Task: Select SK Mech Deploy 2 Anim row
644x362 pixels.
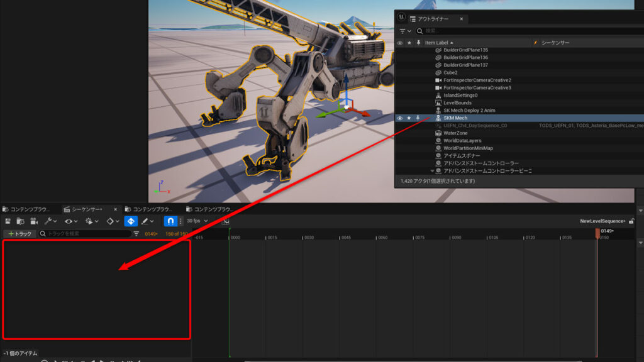Action: coord(519,111)
